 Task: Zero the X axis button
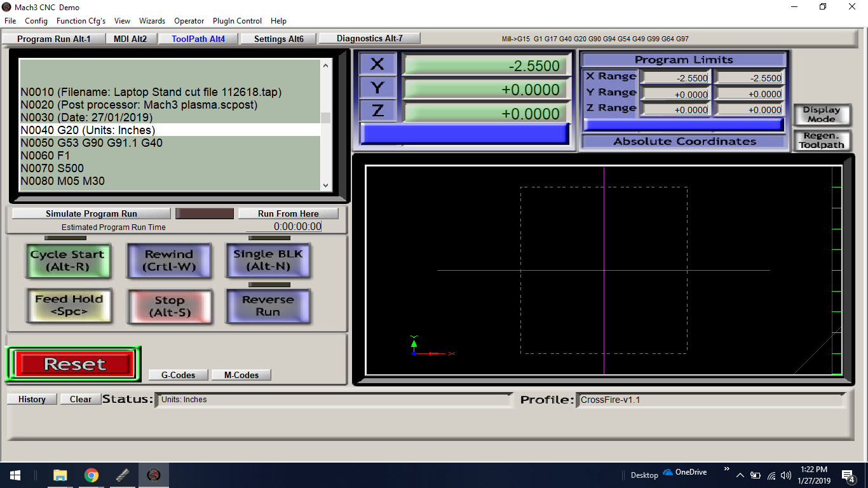click(377, 64)
